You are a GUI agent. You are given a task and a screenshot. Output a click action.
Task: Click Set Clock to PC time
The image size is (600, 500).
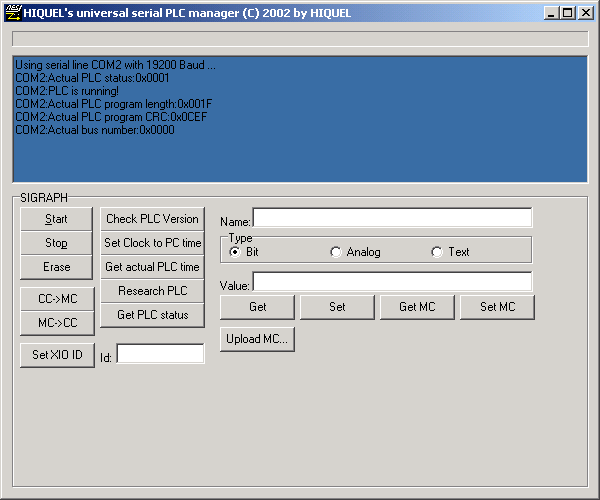pos(152,243)
